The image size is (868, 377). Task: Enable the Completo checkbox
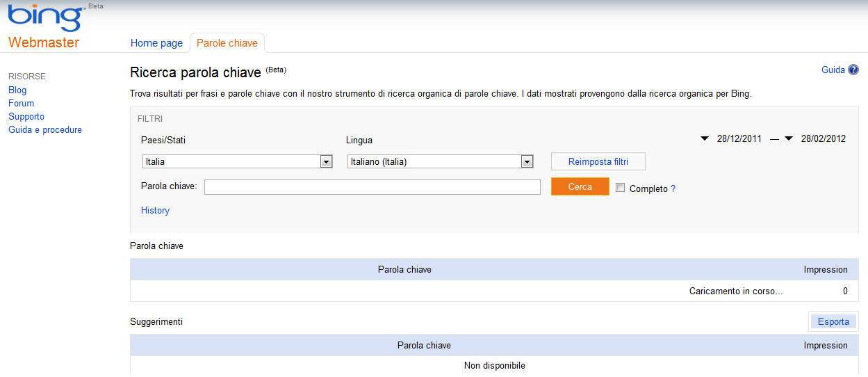click(x=621, y=188)
